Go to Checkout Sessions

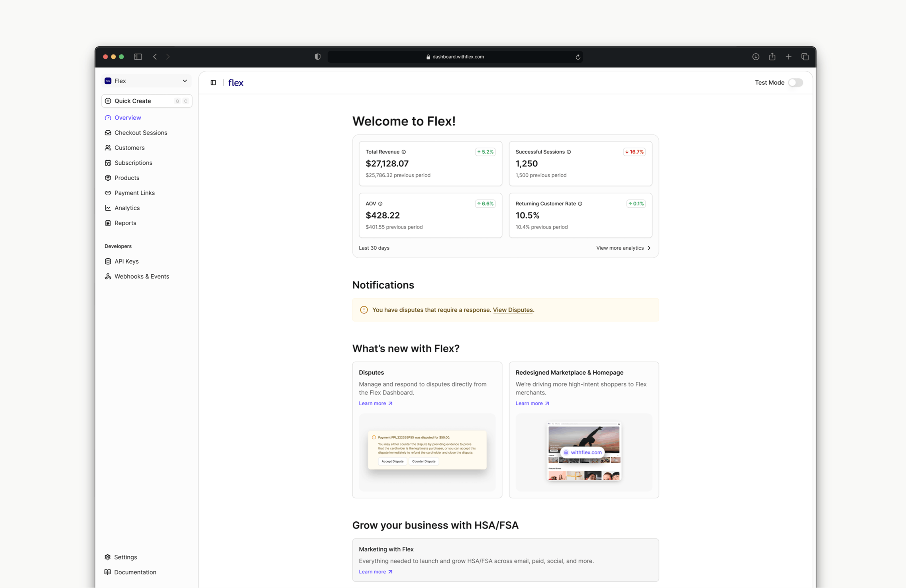(x=141, y=133)
